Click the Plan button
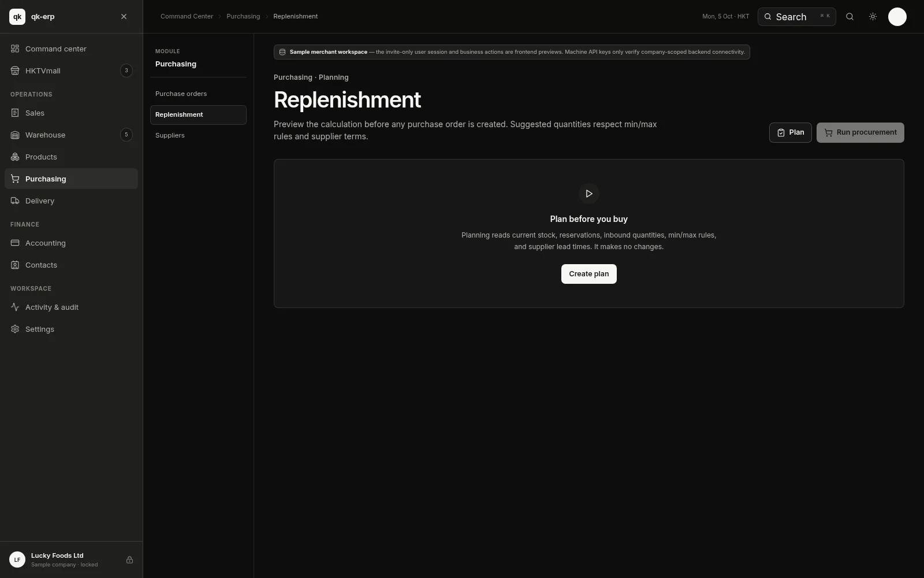Viewport: 924px width, 578px height. point(790,132)
